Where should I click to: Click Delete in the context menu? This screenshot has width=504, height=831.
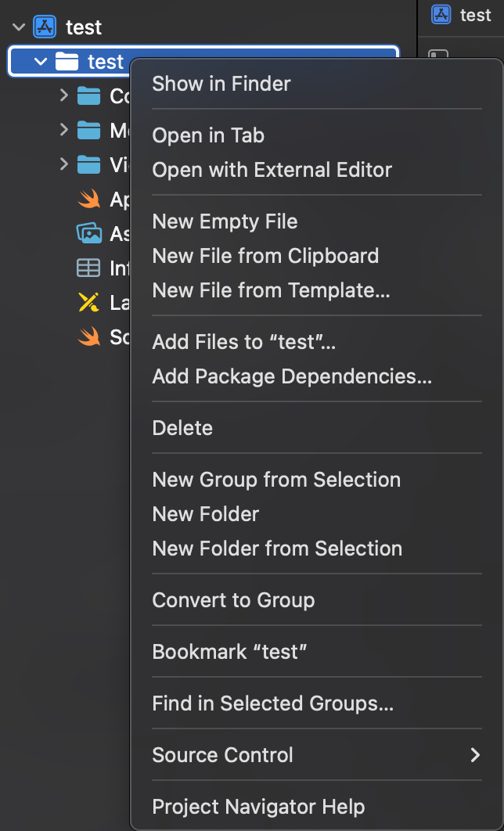pos(182,428)
